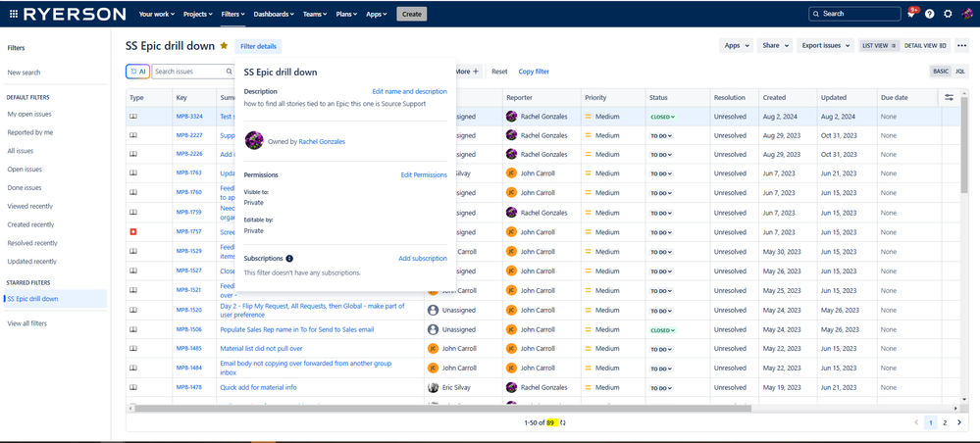Click Edit name and description link

tap(409, 91)
